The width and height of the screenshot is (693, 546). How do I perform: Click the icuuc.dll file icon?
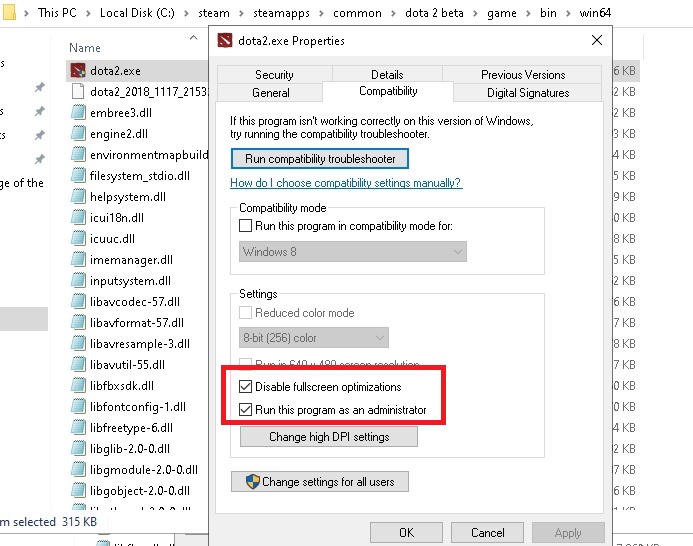pos(78,238)
